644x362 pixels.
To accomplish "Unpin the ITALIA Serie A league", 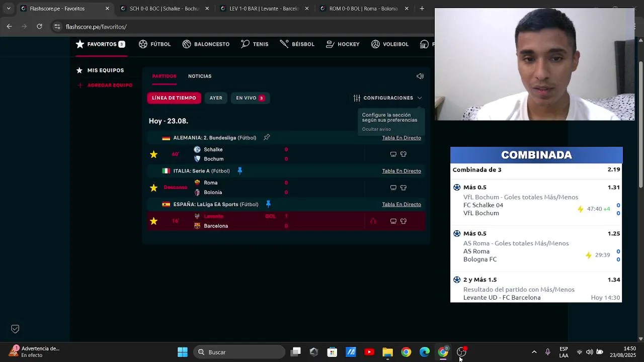I will (x=239, y=171).
